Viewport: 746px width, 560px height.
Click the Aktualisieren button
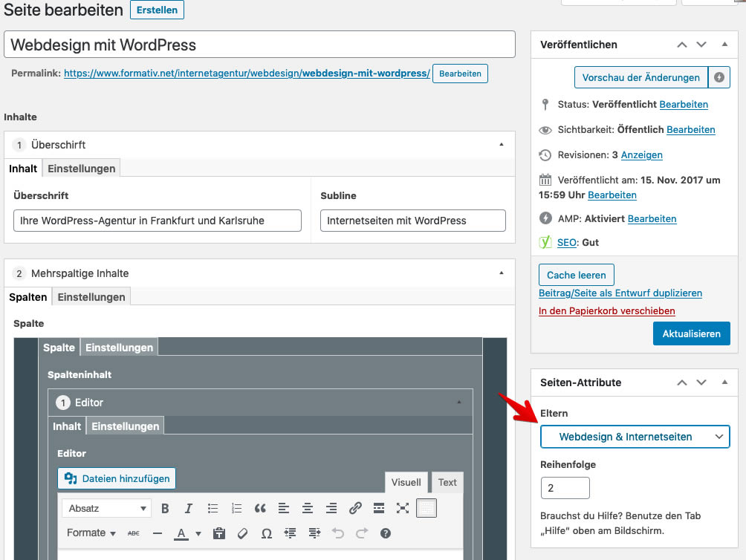click(x=691, y=333)
